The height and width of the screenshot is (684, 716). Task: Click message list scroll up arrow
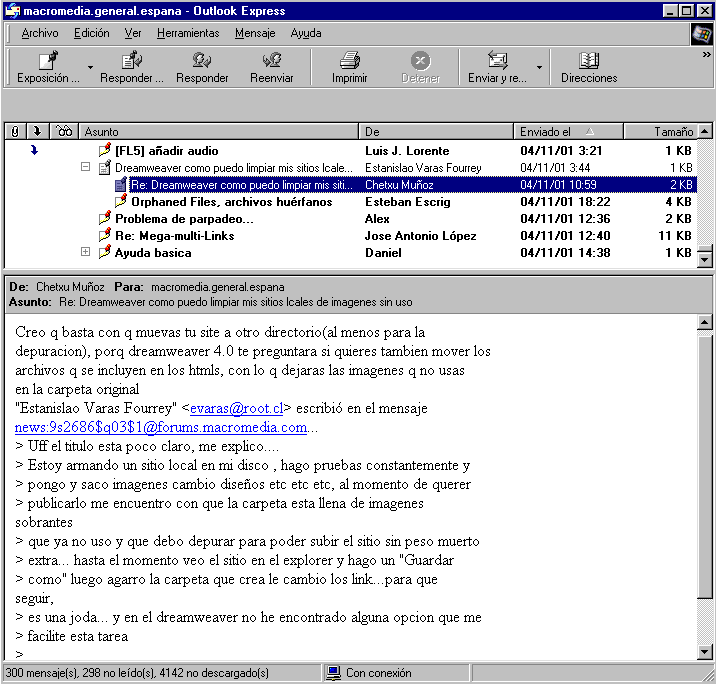click(705, 132)
